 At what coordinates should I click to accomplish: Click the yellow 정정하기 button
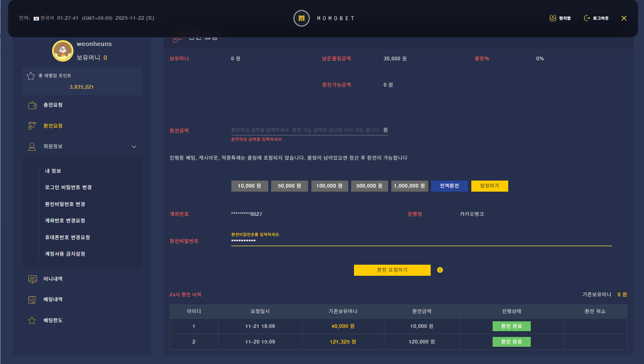click(489, 186)
